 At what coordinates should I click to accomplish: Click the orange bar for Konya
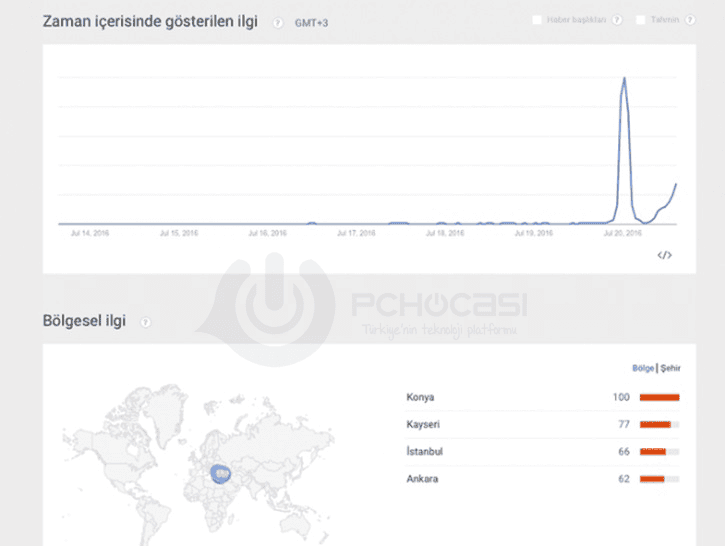click(659, 397)
